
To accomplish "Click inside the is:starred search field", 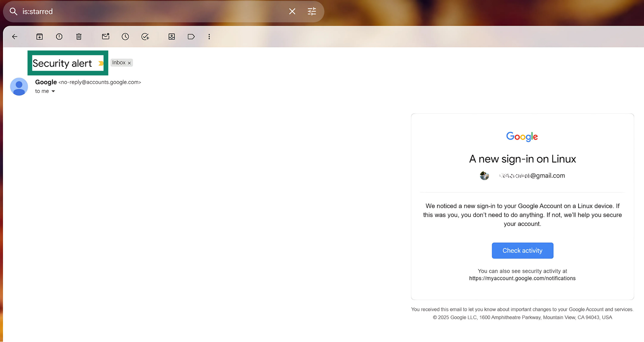I will 149,11.
